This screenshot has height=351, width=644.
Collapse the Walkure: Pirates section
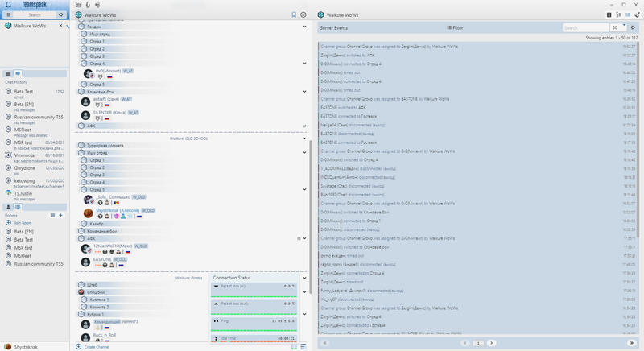coord(305,278)
